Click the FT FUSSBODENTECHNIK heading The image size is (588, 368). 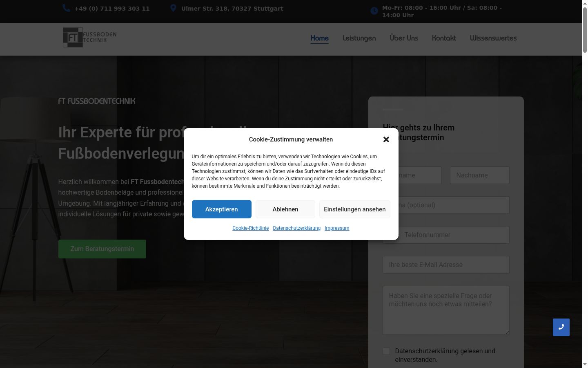point(97,101)
